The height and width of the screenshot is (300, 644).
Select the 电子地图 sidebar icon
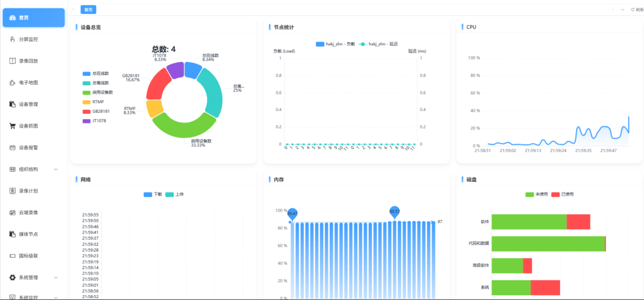(13, 82)
